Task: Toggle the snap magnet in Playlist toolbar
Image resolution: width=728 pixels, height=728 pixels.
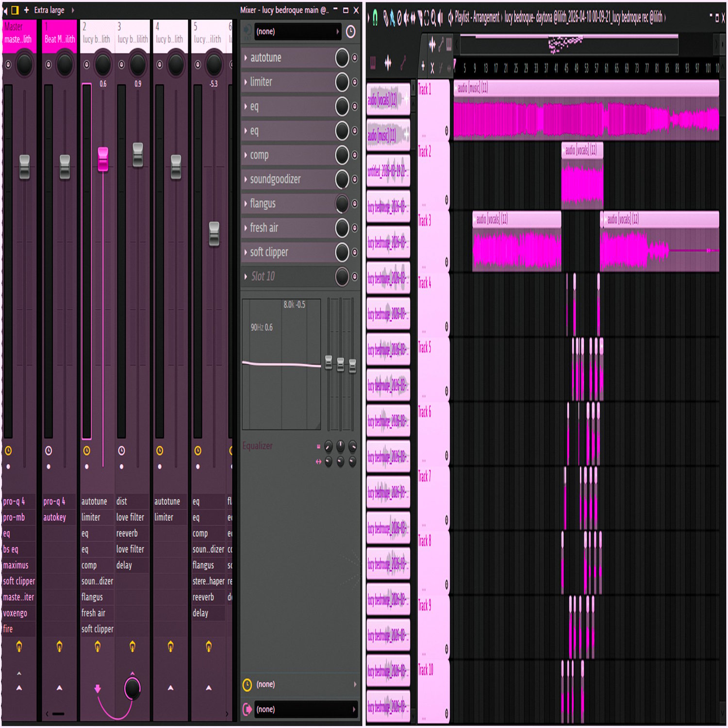Action: 375,17
